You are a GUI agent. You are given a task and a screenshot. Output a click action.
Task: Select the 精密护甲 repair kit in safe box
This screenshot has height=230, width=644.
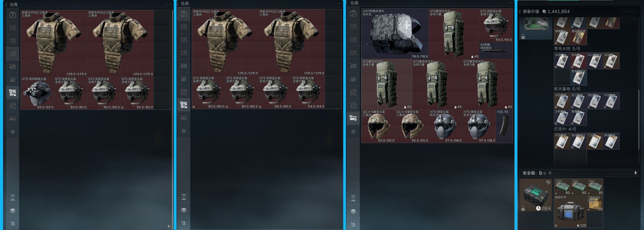point(570,211)
